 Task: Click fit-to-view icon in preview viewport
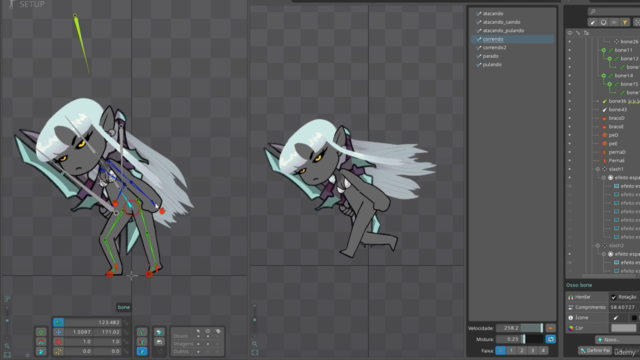pyautogui.click(x=255, y=352)
